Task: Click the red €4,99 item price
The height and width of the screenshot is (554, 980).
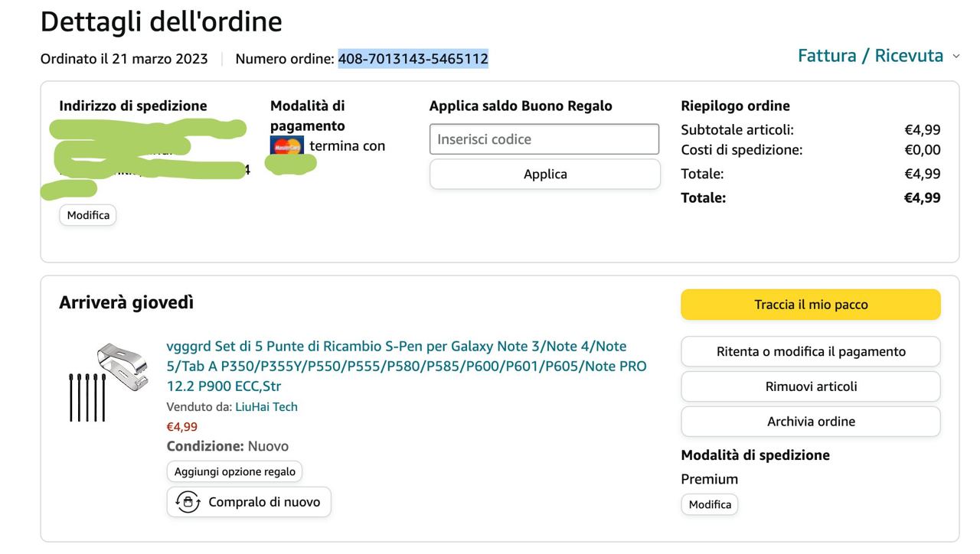Action: coord(182,427)
